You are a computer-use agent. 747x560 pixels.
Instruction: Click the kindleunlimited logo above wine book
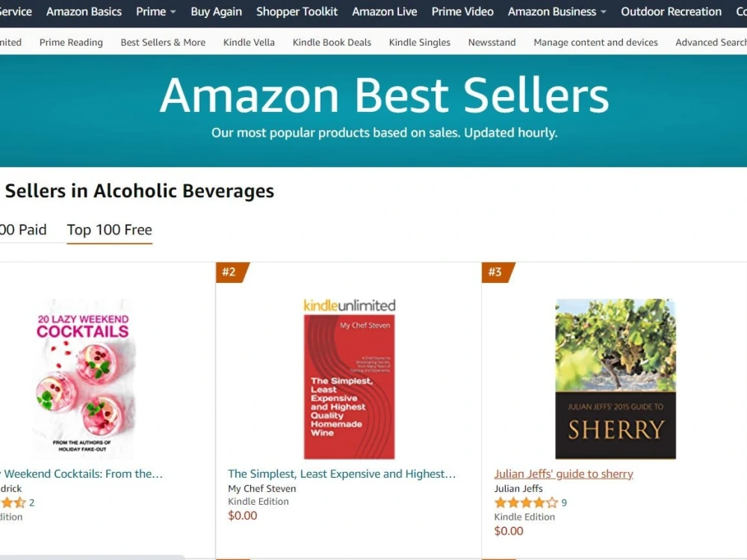[349, 305]
